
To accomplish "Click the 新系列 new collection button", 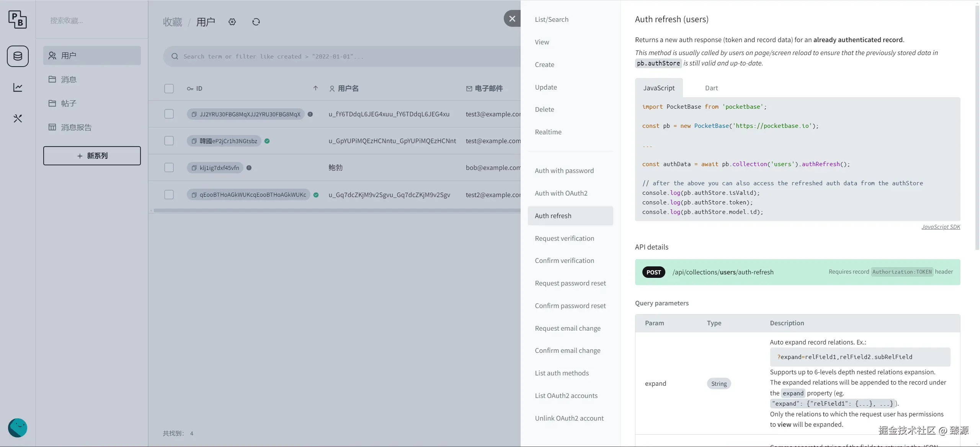I will coord(92,156).
